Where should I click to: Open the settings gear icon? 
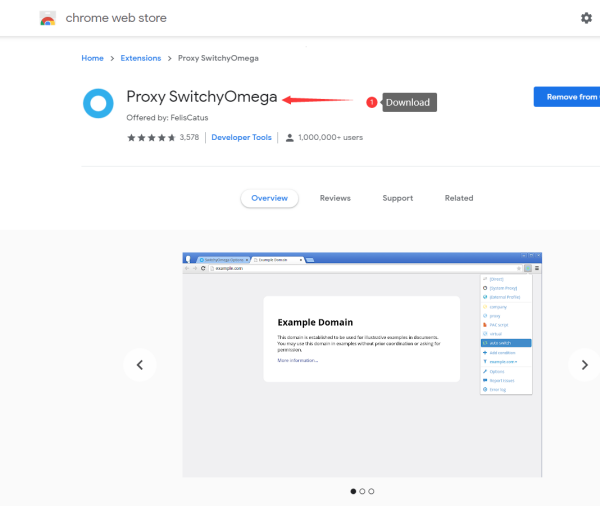pos(586,18)
